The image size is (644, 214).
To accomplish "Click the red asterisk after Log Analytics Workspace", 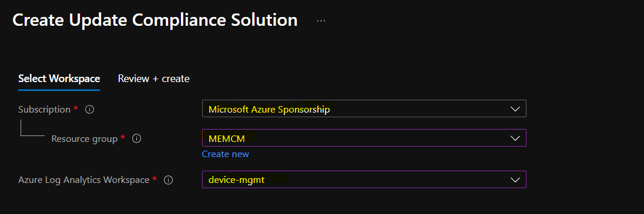I will (x=155, y=178).
